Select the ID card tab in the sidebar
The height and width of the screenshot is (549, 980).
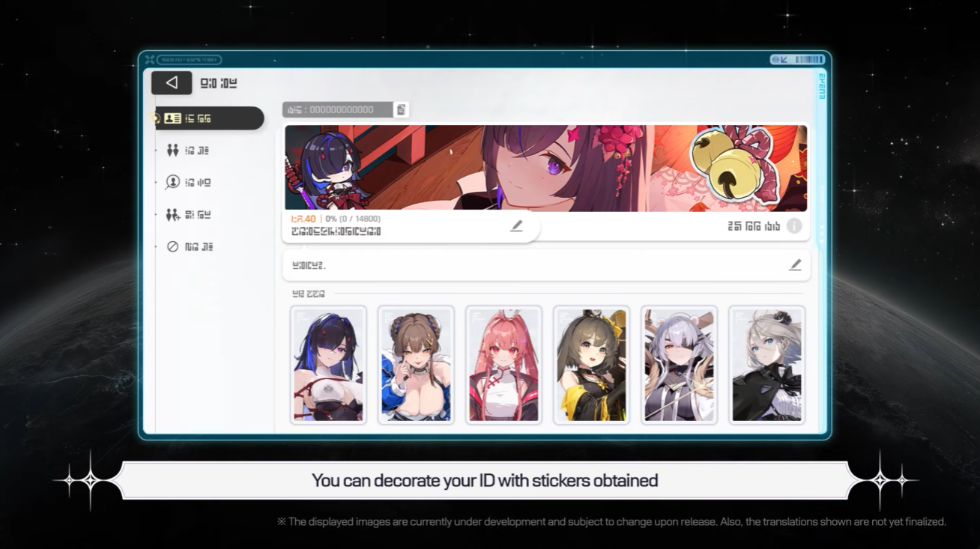(x=209, y=118)
